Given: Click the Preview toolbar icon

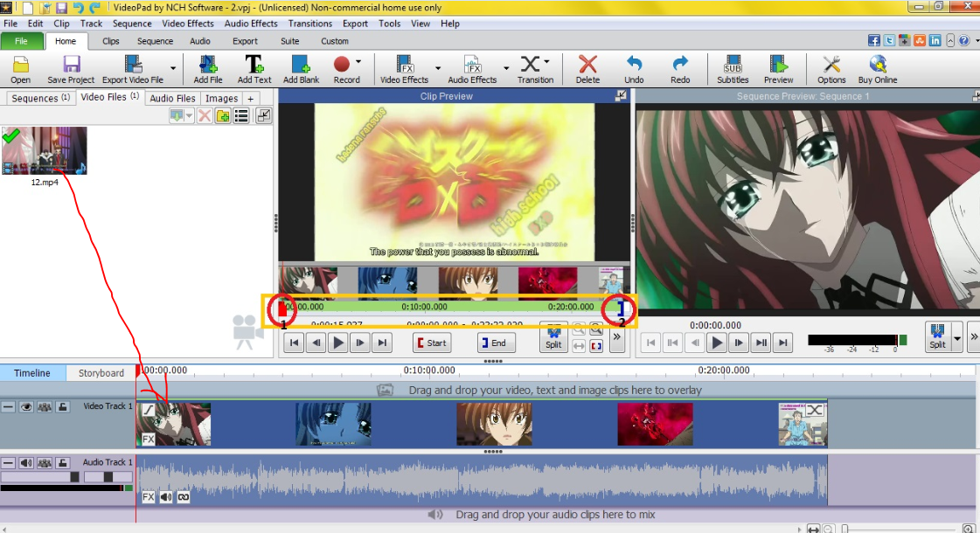Looking at the screenshot, I should (x=778, y=70).
